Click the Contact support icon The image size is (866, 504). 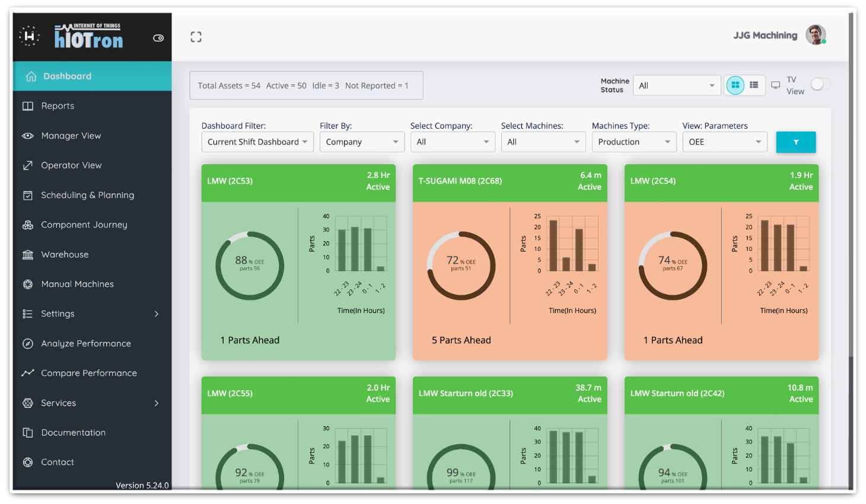point(28,462)
